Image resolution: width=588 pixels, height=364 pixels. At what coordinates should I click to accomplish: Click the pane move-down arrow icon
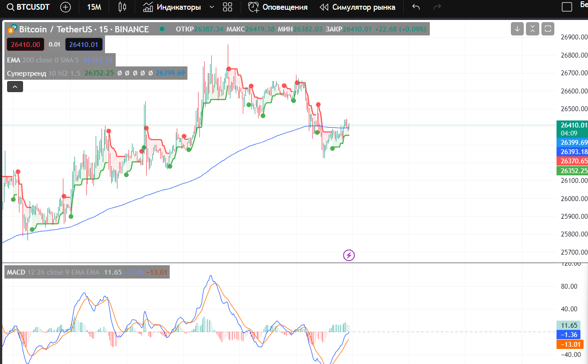(517, 29)
